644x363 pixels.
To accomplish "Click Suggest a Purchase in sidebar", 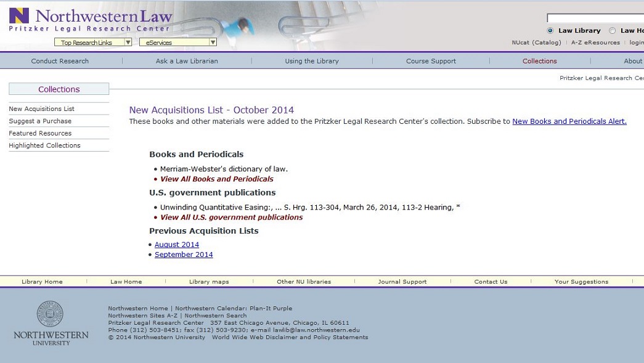I will [x=40, y=121].
